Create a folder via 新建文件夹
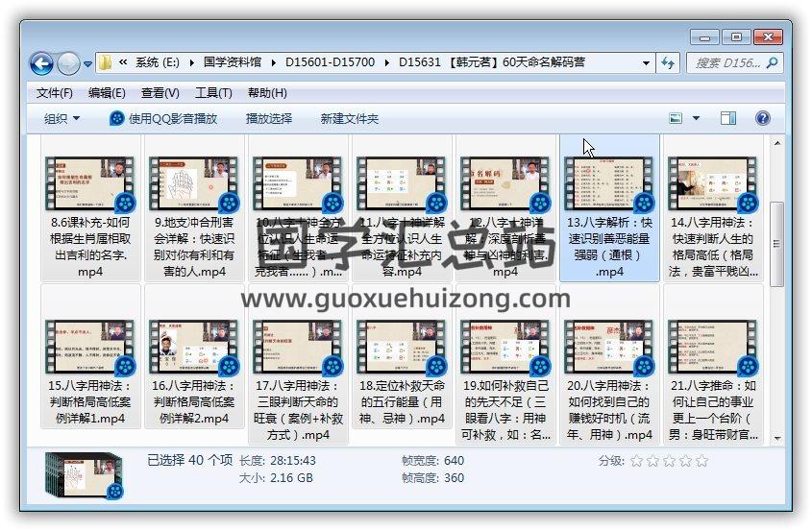This screenshot has width=812, height=531. pyautogui.click(x=349, y=118)
